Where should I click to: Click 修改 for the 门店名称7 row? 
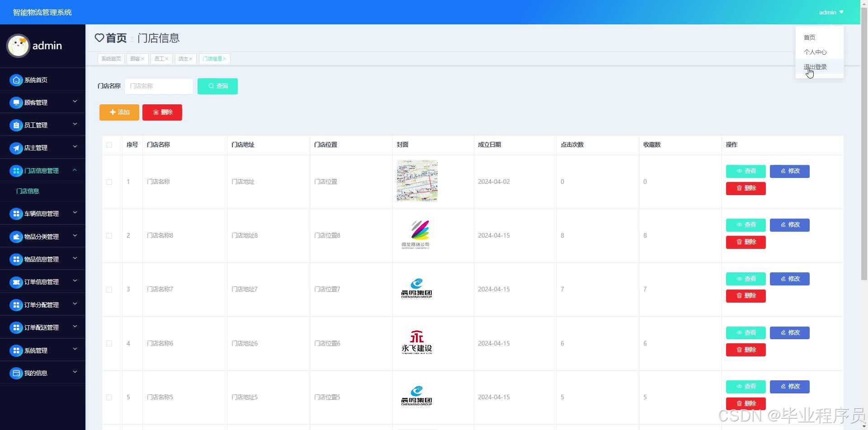click(x=790, y=279)
